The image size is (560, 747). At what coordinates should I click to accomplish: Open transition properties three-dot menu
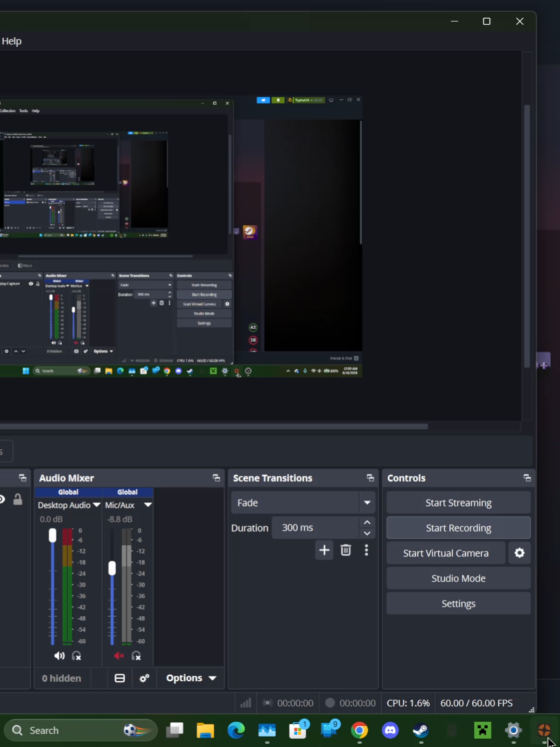(367, 550)
